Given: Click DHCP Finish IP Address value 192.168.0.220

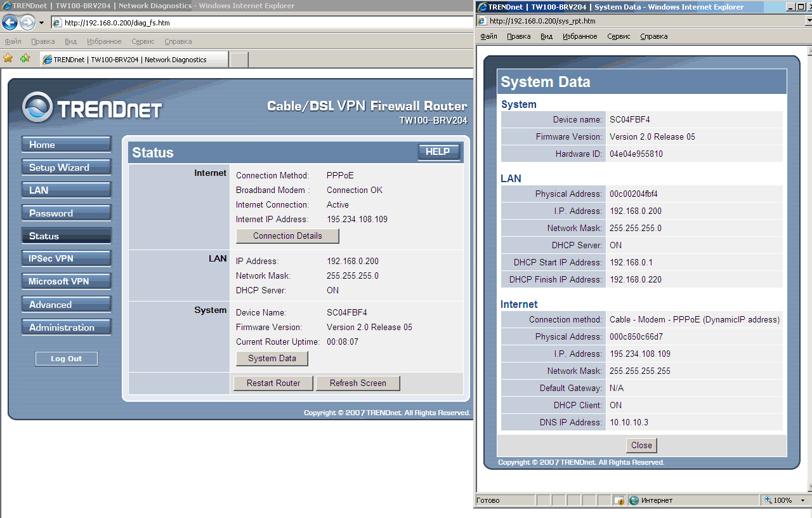Looking at the screenshot, I should click(x=636, y=280).
